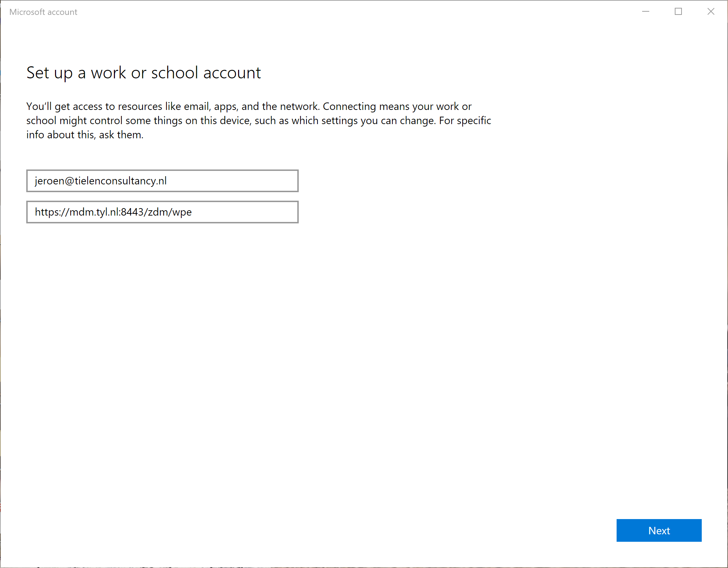Select the MDM server URL field
Image resolution: width=728 pixels, height=568 pixels.
pyautogui.click(x=162, y=212)
